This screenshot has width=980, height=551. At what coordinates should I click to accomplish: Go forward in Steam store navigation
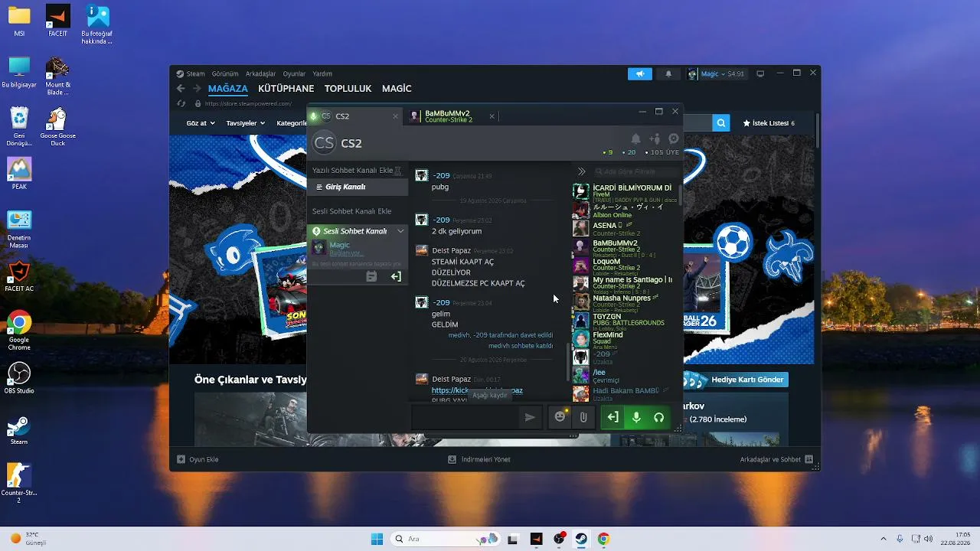tap(197, 89)
